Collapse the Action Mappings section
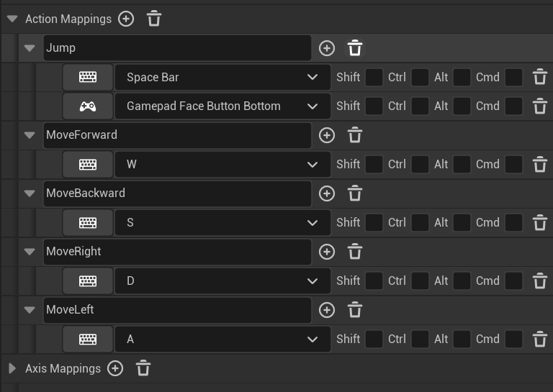Image resolution: width=553 pixels, height=392 pixels. [x=12, y=19]
